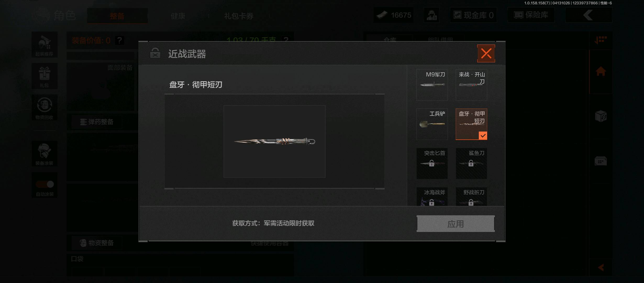Open the 起装推荐 sidebar icon

[45, 45]
